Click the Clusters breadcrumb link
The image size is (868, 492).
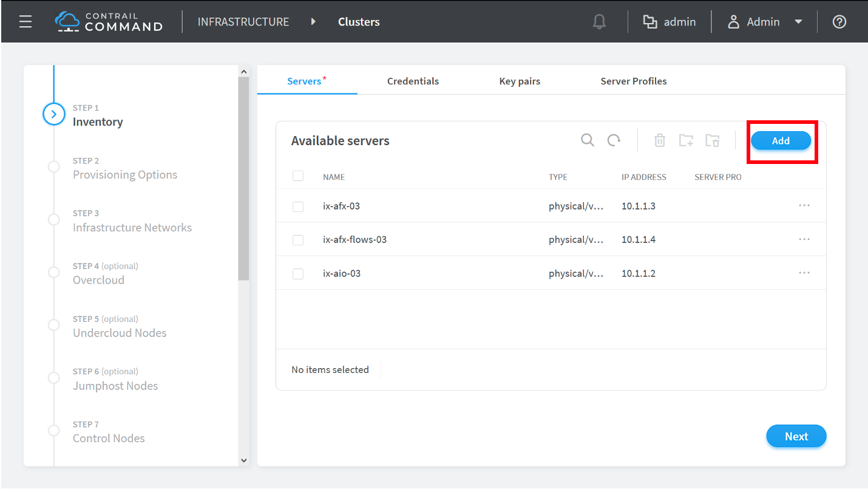(x=359, y=22)
